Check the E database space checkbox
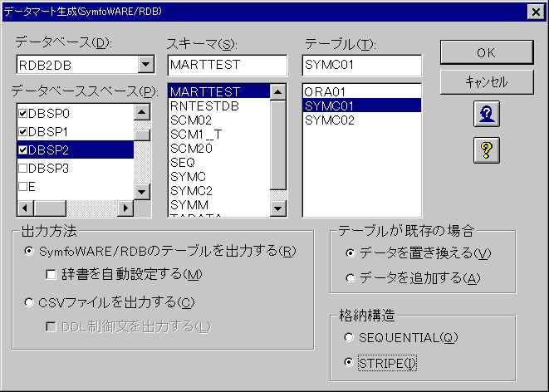Image resolution: width=549 pixels, height=392 pixels. point(23,187)
